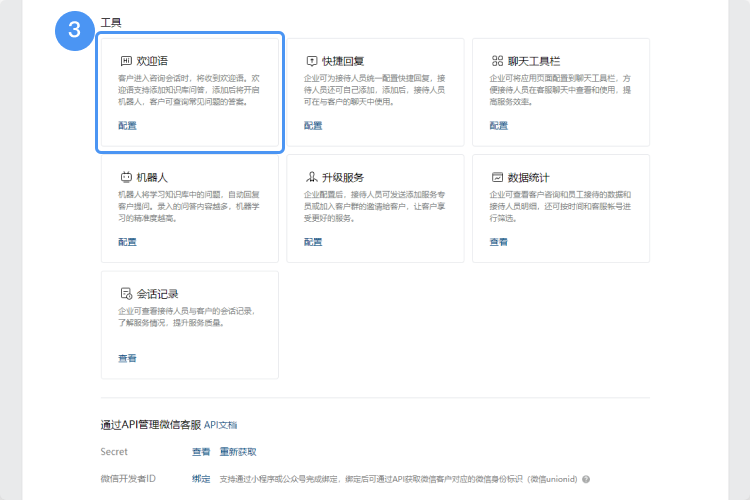Image resolution: width=750 pixels, height=500 pixels.
Task: Select the 数据统计 statistics icon
Action: coord(497,177)
